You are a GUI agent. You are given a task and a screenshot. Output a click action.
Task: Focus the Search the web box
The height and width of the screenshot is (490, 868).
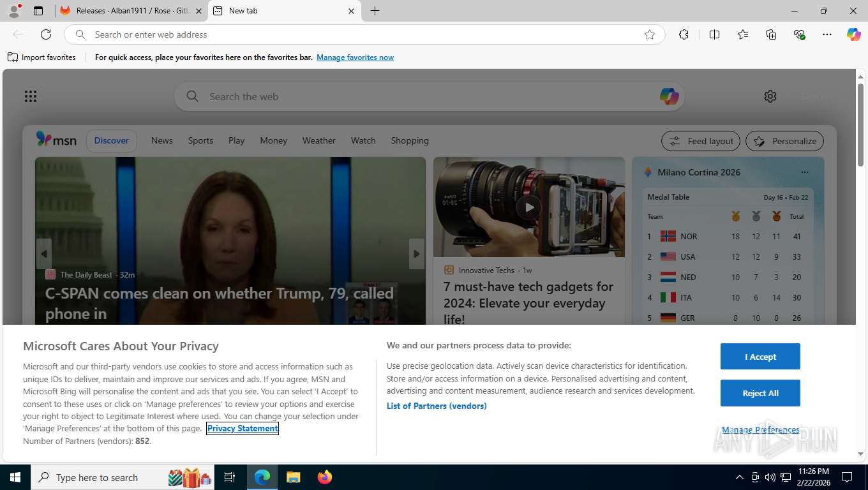click(429, 96)
